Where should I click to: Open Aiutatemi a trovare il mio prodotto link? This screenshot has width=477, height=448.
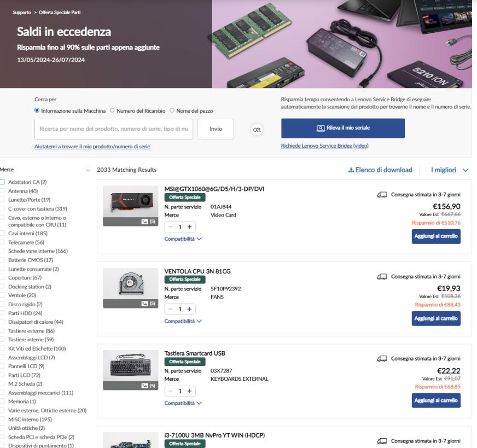coord(92,147)
